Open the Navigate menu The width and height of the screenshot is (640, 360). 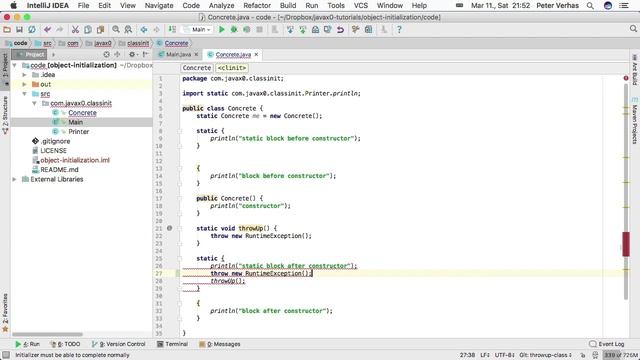tap(159, 6)
